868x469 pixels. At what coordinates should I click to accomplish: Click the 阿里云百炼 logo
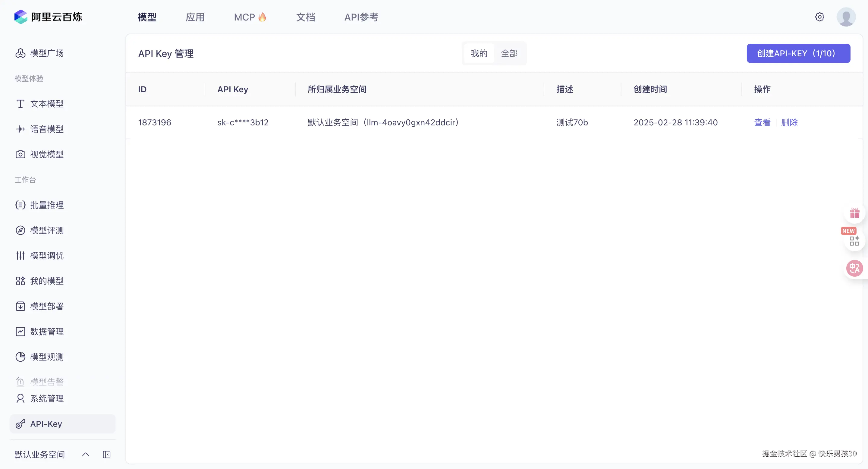[x=49, y=17]
